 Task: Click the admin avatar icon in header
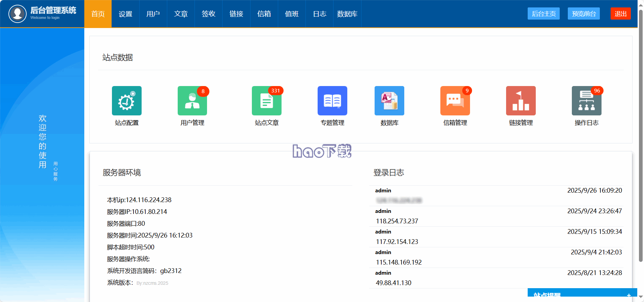[x=18, y=14]
